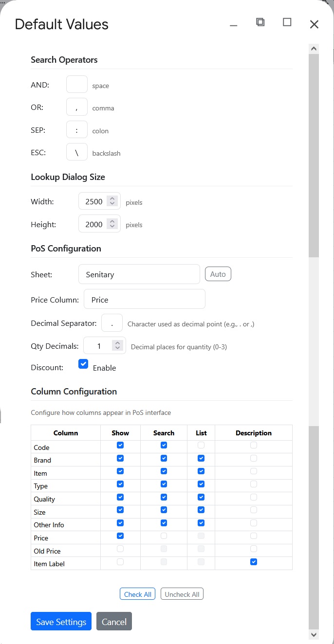
Task: Uncheck List for the Item row
Action: [x=201, y=471]
